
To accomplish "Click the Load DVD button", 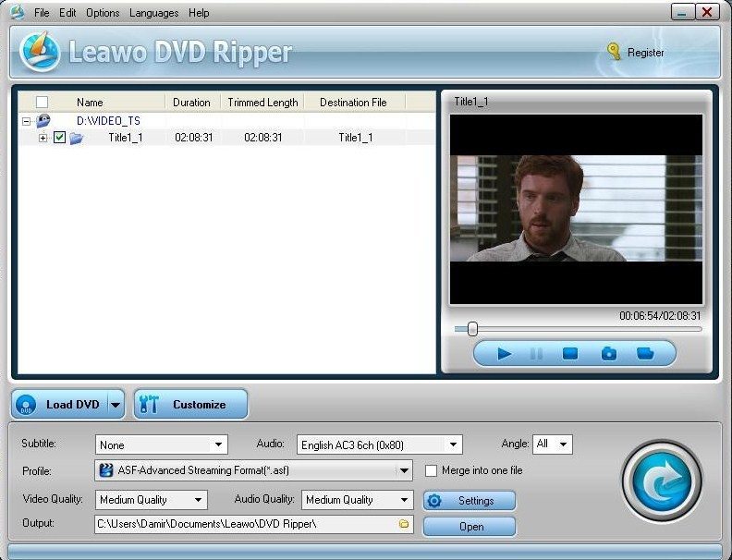I will pos(67,405).
